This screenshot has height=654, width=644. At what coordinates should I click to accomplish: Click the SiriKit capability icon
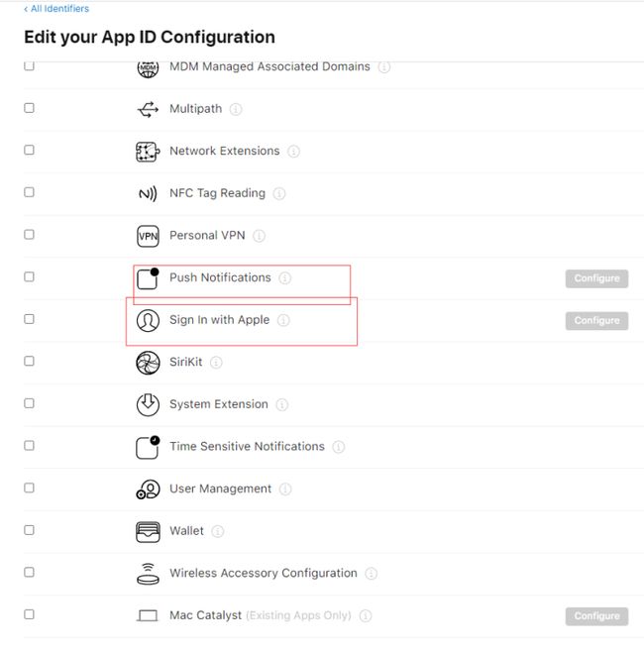coord(148,363)
